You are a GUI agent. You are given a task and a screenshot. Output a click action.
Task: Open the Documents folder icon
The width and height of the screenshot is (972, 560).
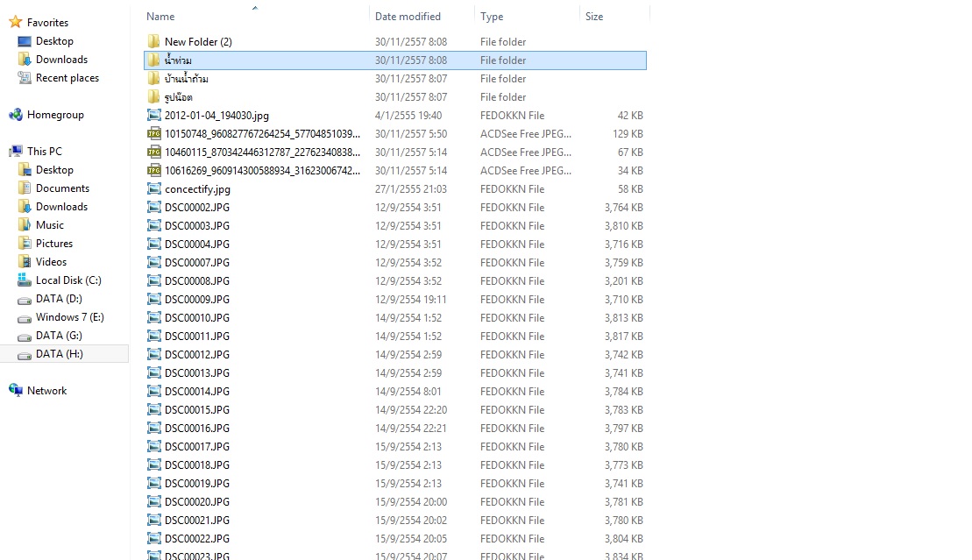coord(25,188)
